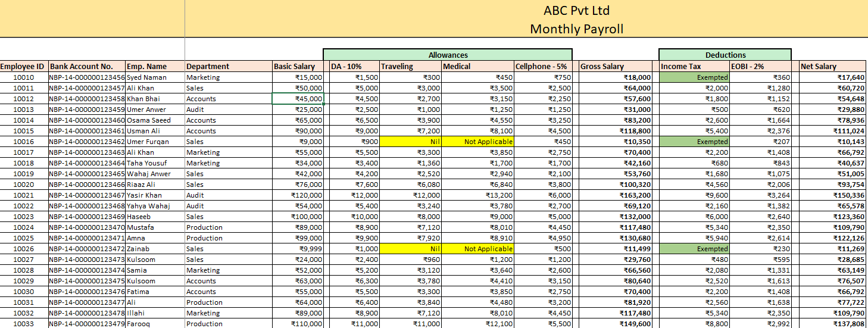This screenshot has width=868, height=328.
Task: Click Ali's EOBI deduction ₹1,638
Action: [760, 302]
